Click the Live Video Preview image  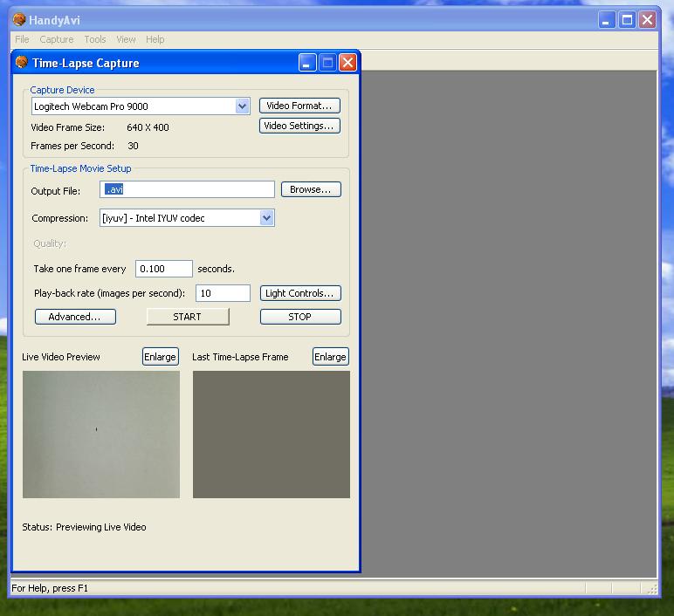pos(101,435)
